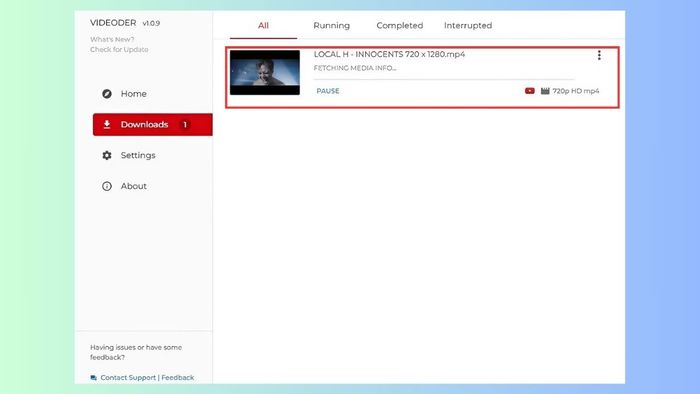Click the video thumbnail of LOCAL H
The height and width of the screenshot is (394, 700).
pyautogui.click(x=265, y=72)
